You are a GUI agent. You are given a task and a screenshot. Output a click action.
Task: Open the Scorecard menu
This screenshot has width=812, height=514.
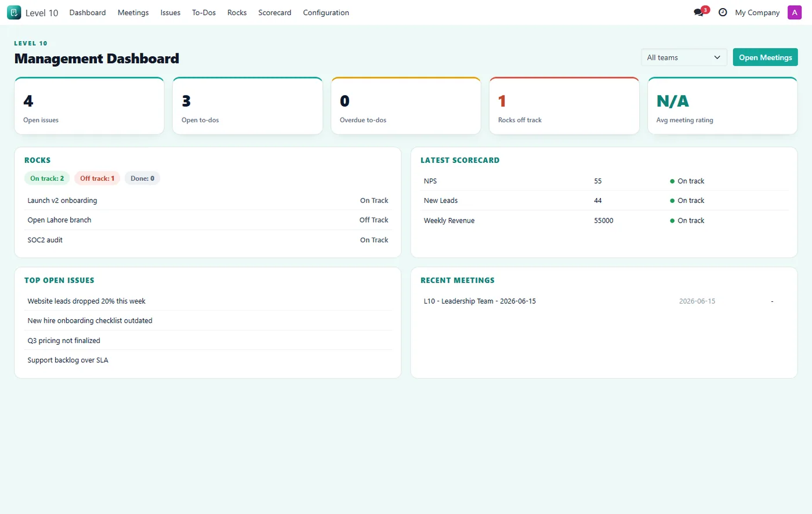pyautogui.click(x=275, y=12)
